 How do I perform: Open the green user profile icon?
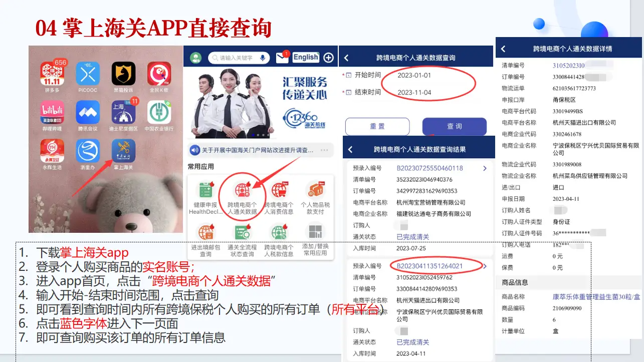coord(195,58)
